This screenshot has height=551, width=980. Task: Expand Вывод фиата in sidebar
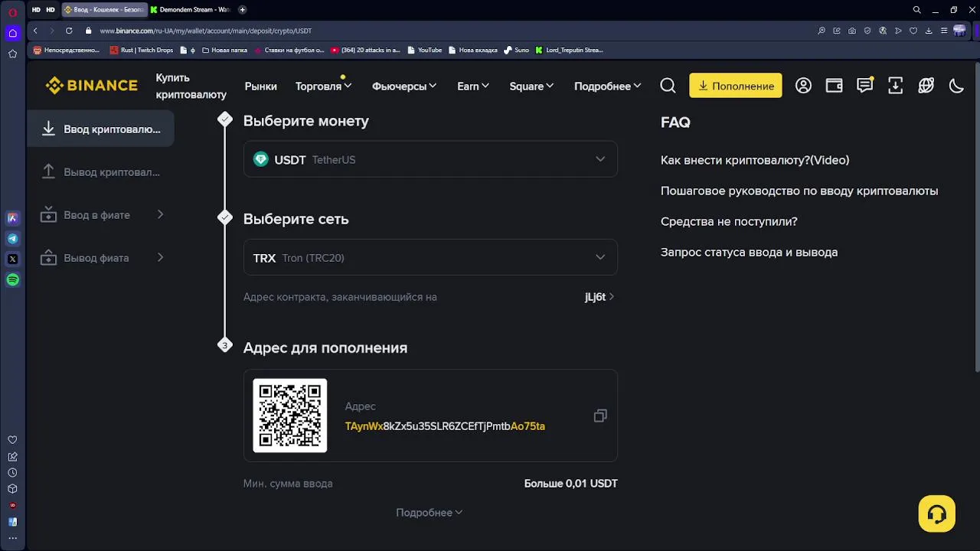coord(101,258)
